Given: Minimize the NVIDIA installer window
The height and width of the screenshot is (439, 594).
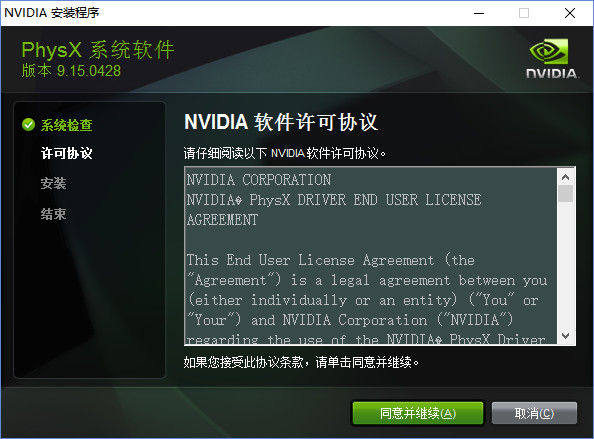Looking at the screenshot, I should [x=479, y=13].
